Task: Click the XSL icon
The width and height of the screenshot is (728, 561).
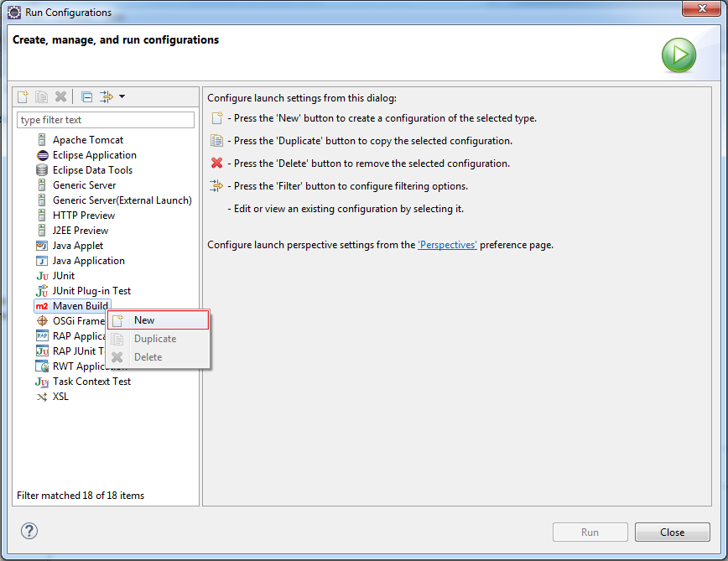Action: 42,397
